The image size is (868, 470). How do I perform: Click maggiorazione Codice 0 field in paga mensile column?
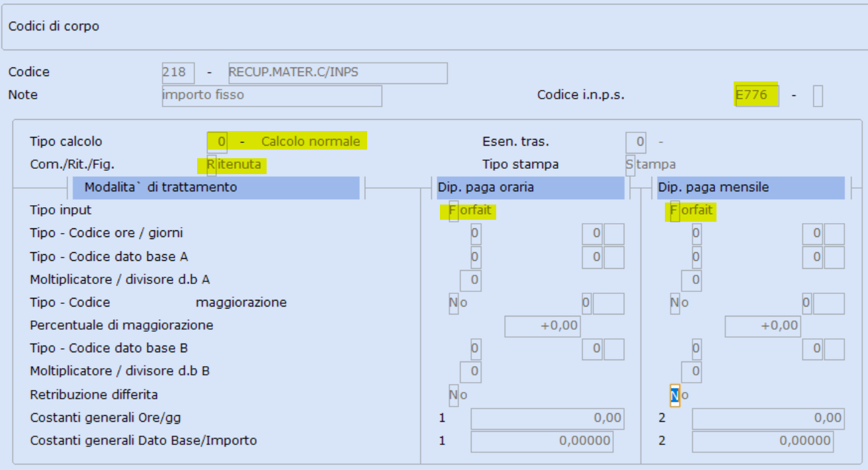point(806,303)
